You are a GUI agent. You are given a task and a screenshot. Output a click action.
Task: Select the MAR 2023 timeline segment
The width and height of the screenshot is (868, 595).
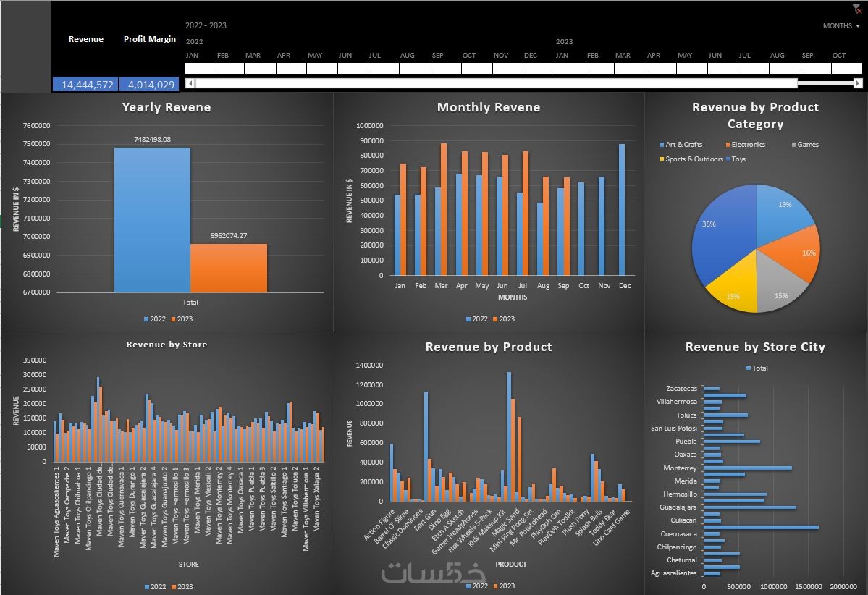point(630,69)
